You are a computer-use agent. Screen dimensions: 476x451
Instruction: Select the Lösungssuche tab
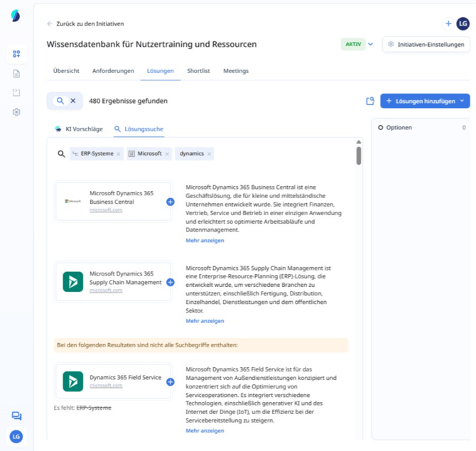point(139,129)
